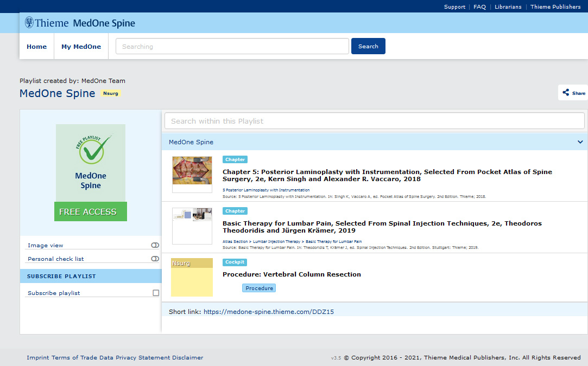Open Basic Therapy for Lumbar Pain title
The width and height of the screenshot is (588, 366).
(x=382, y=227)
